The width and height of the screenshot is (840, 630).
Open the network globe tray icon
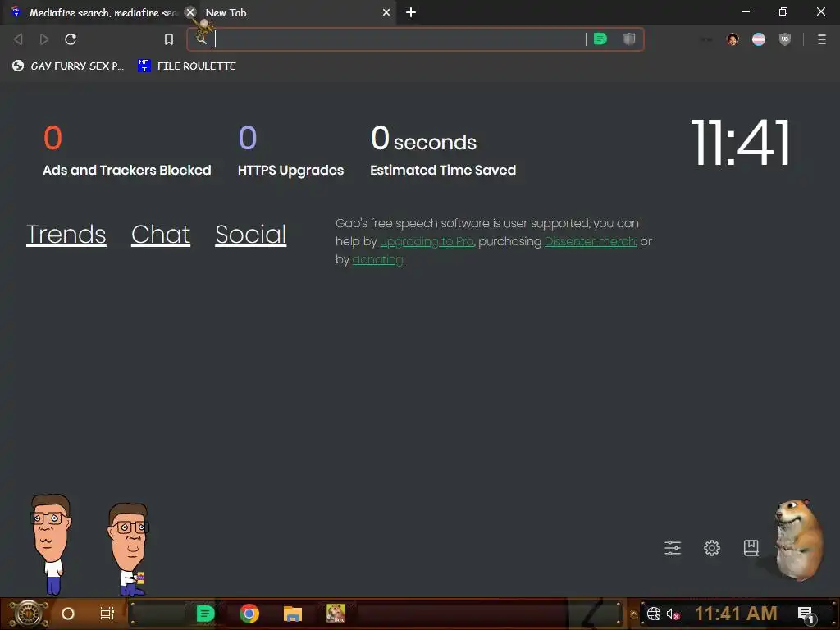tap(654, 614)
